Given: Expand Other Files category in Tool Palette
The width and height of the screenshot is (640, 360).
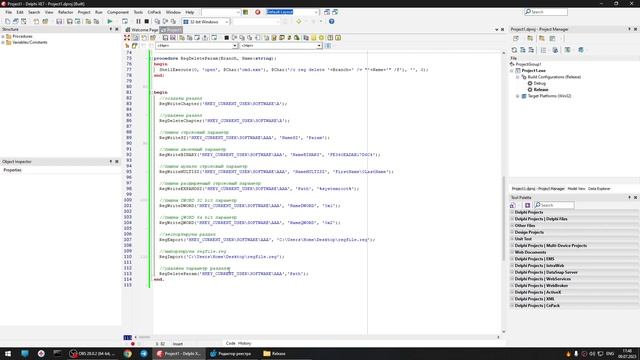Looking at the screenshot, I should [x=512, y=226].
